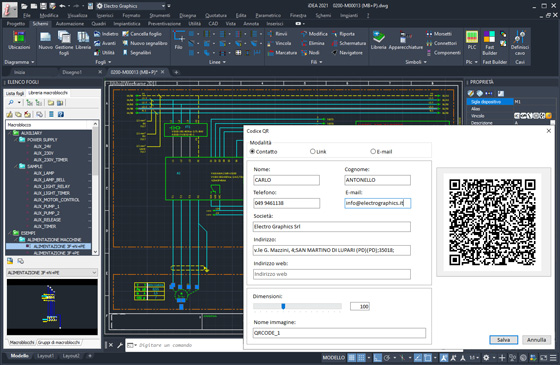Click the Rinvii tool
Viewport: 560px width, 365px height.
pos(278,34)
